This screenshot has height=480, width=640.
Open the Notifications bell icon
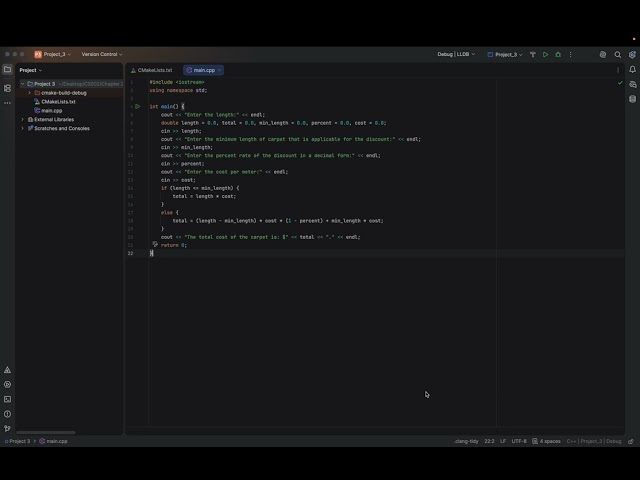(x=632, y=69)
